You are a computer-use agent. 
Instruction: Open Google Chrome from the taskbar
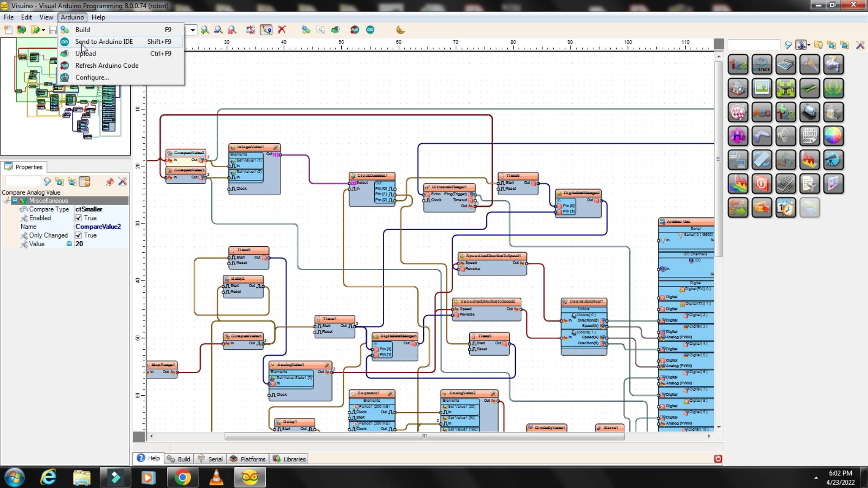183,478
